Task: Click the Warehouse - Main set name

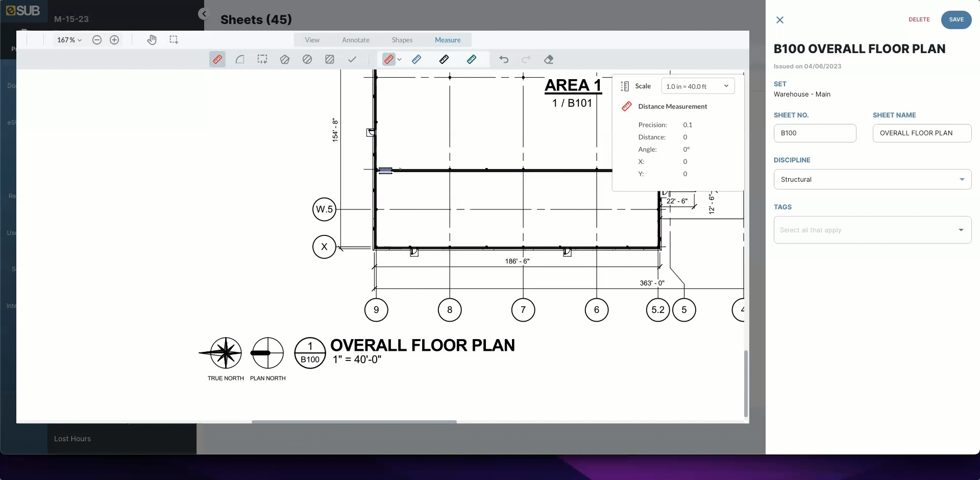Action: click(802, 94)
